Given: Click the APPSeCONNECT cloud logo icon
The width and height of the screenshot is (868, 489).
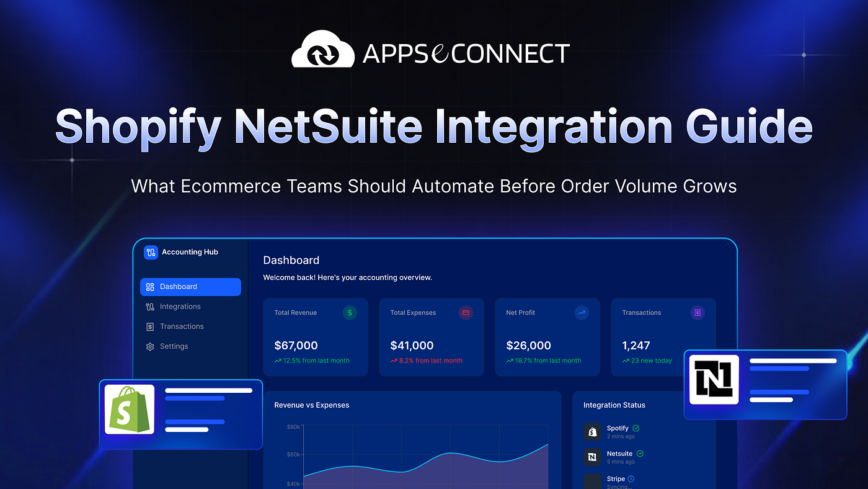Looking at the screenshot, I should (322, 49).
